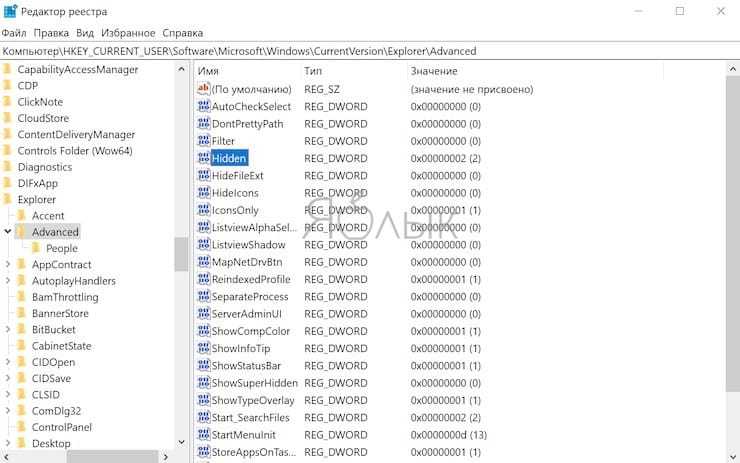Click the DWORD icon beside ShowInfoTip

coord(203,348)
